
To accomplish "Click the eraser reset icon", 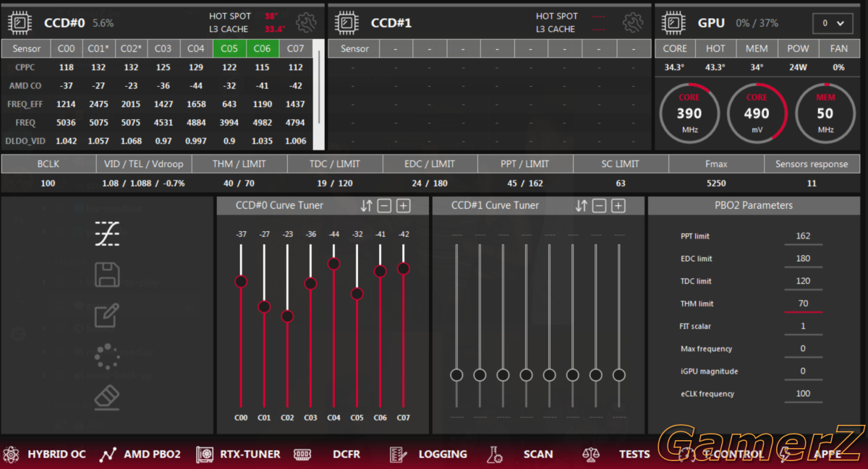I will [107, 397].
